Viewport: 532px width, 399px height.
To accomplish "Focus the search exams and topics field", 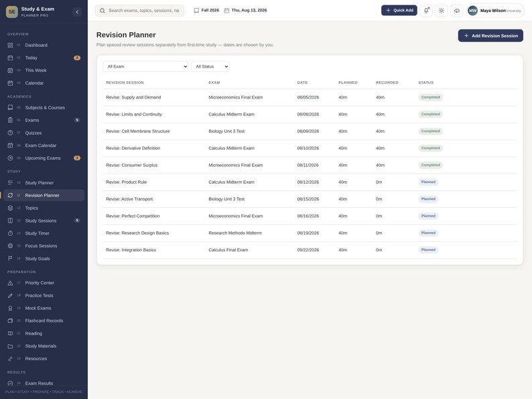I will (x=140, y=11).
